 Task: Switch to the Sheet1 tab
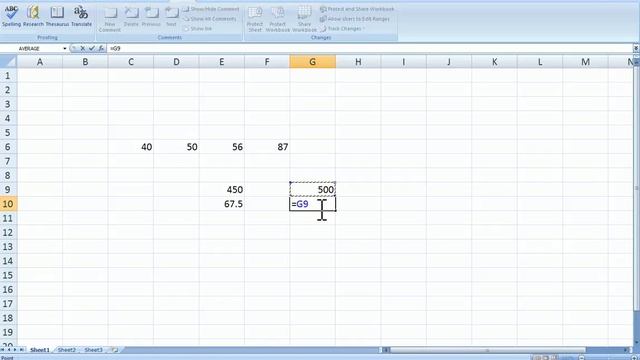point(40,350)
